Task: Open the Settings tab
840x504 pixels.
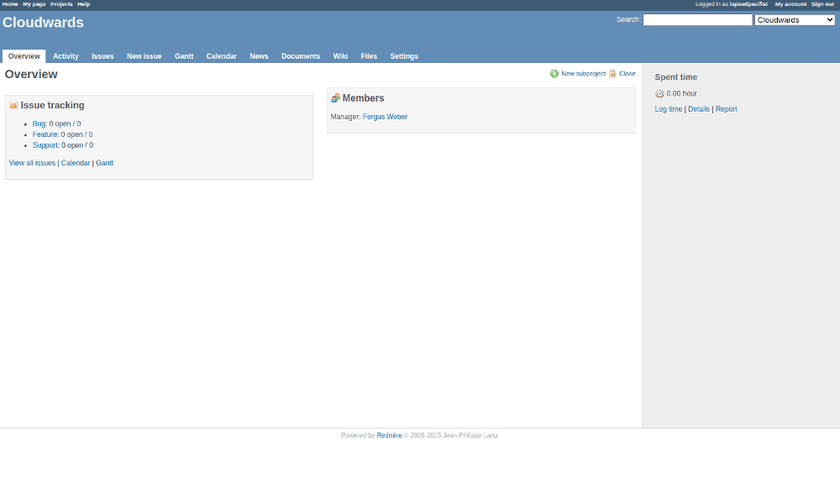Action: point(404,56)
